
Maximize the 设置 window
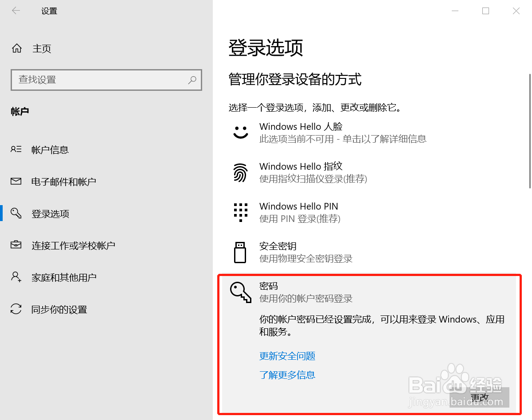485,11
